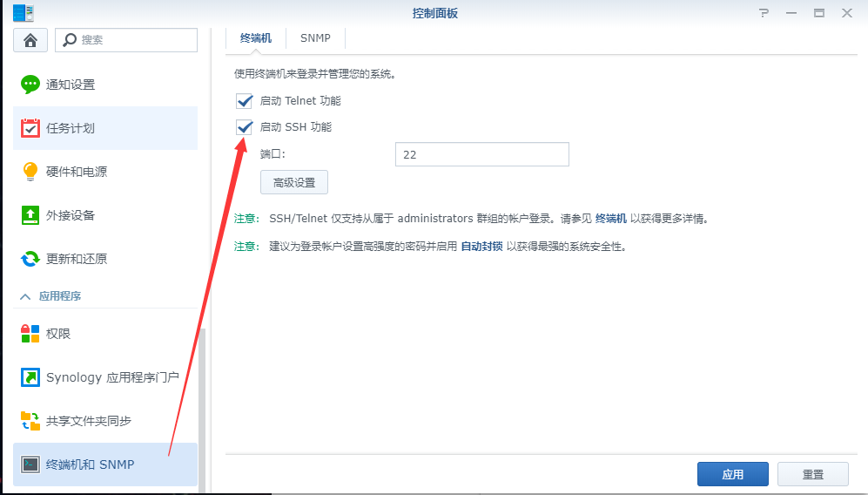
Task: Click the 应用程序 section header text
Action: pos(60,296)
